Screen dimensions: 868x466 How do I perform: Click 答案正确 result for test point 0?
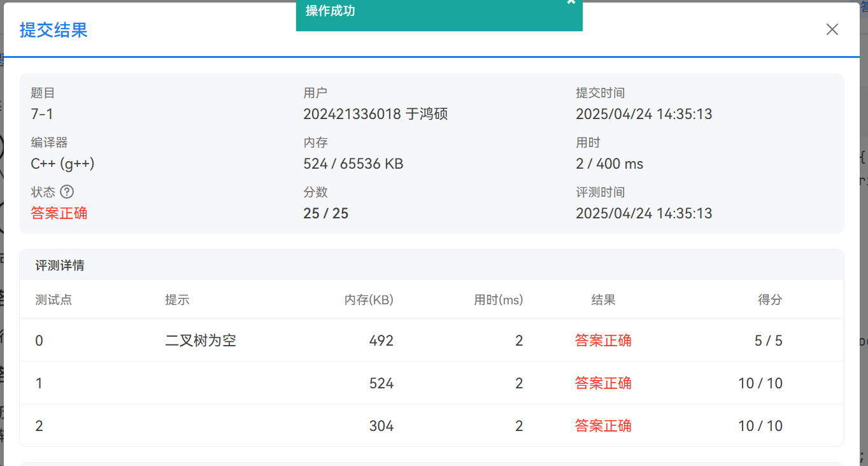tap(603, 341)
